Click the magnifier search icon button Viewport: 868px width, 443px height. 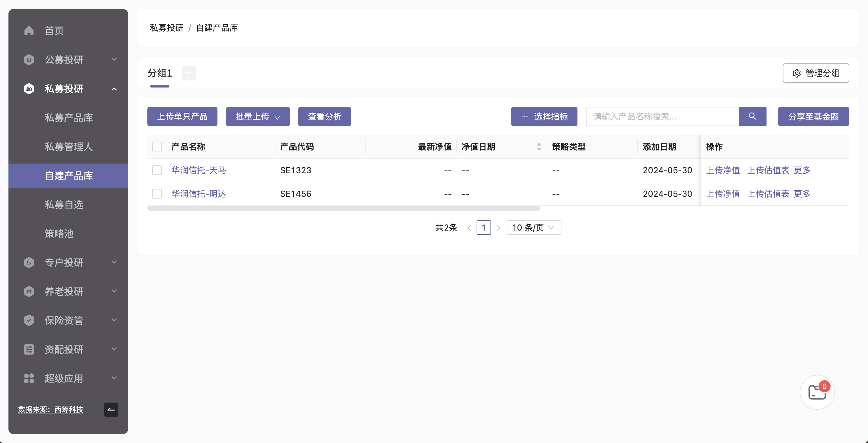coord(752,116)
